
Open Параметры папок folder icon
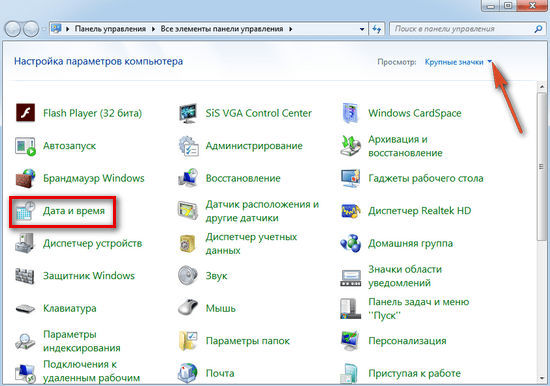click(188, 341)
